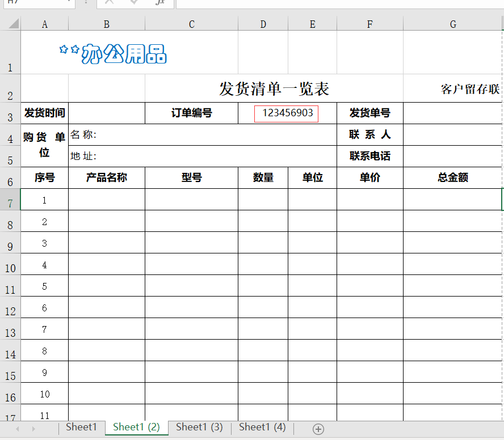The height and width of the screenshot is (440, 504).
Task: Click the 数量 header cell
Action: 263,177
